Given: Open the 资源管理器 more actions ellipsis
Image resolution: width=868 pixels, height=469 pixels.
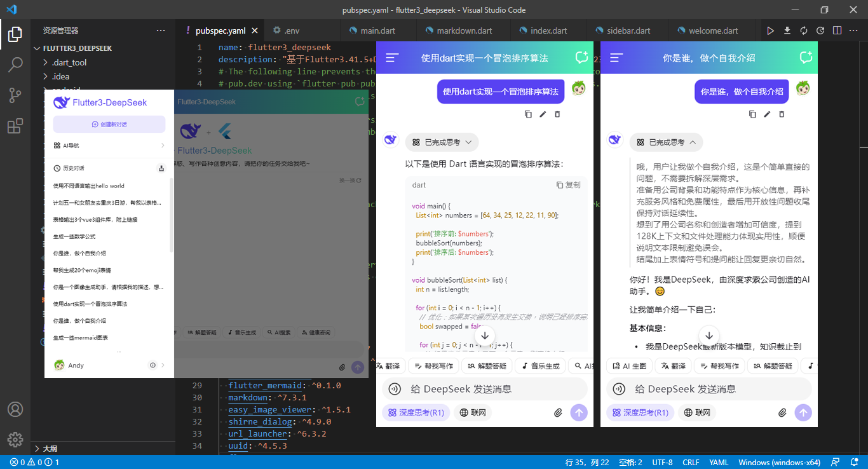Looking at the screenshot, I should (x=161, y=31).
